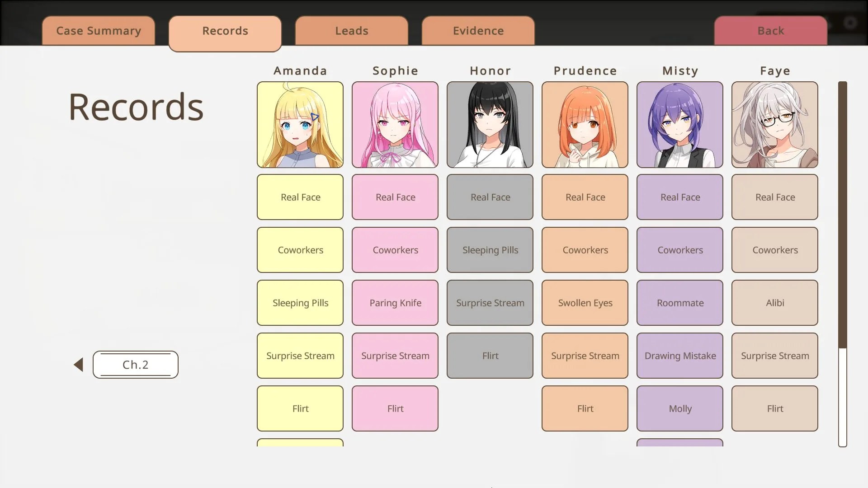Open Faye's Alibi record

(775, 303)
